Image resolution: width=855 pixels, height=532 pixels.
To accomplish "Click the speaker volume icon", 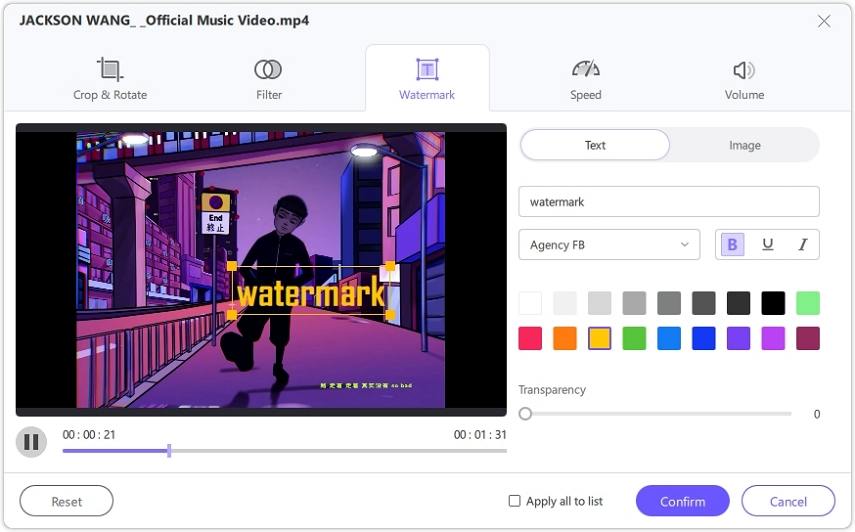I will point(744,70).
